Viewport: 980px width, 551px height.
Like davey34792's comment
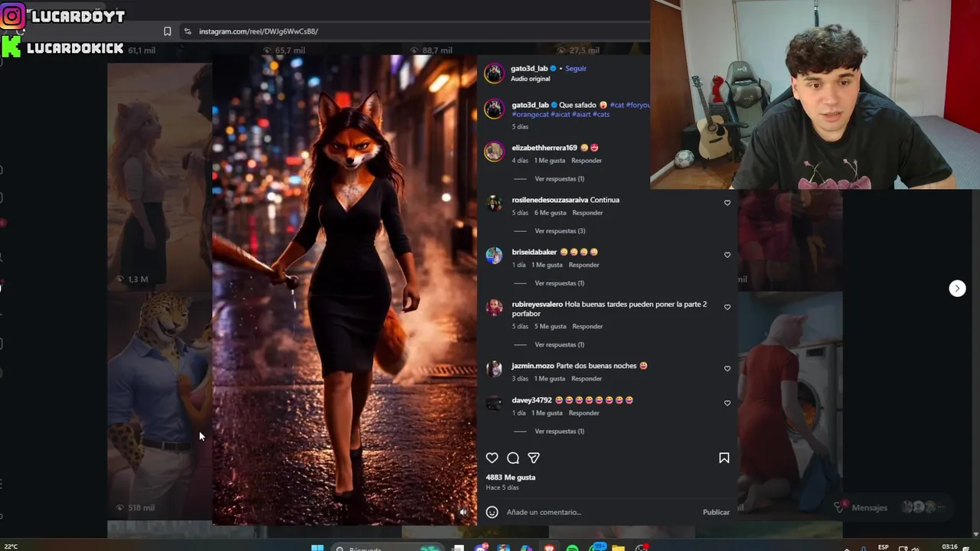tap(727, 403)
